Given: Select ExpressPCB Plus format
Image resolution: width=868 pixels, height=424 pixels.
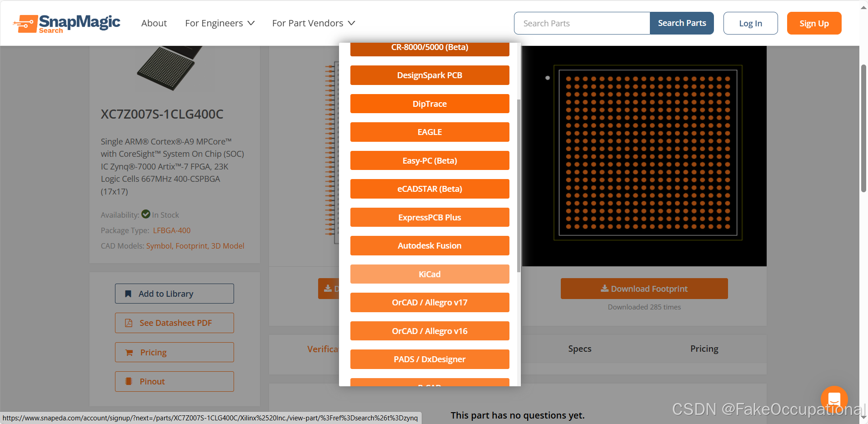Looking at the screenshot, I should (x=430, y=217).
